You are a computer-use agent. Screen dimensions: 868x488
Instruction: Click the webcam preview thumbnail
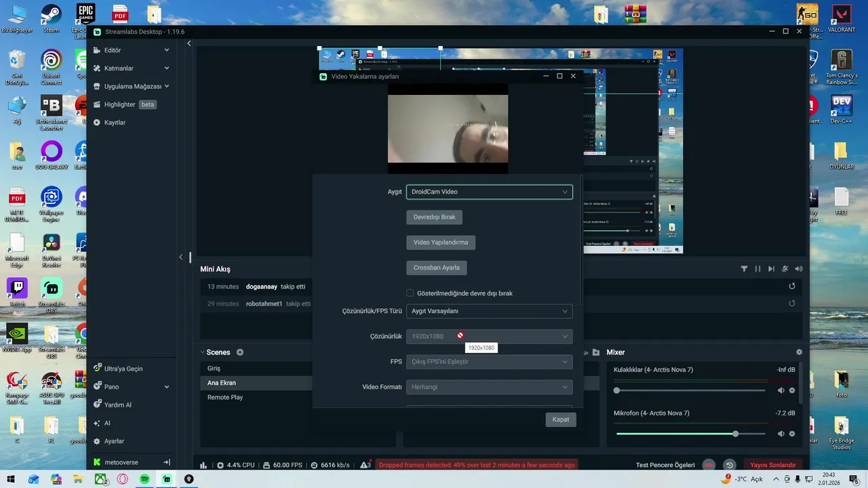pos(448,129)
